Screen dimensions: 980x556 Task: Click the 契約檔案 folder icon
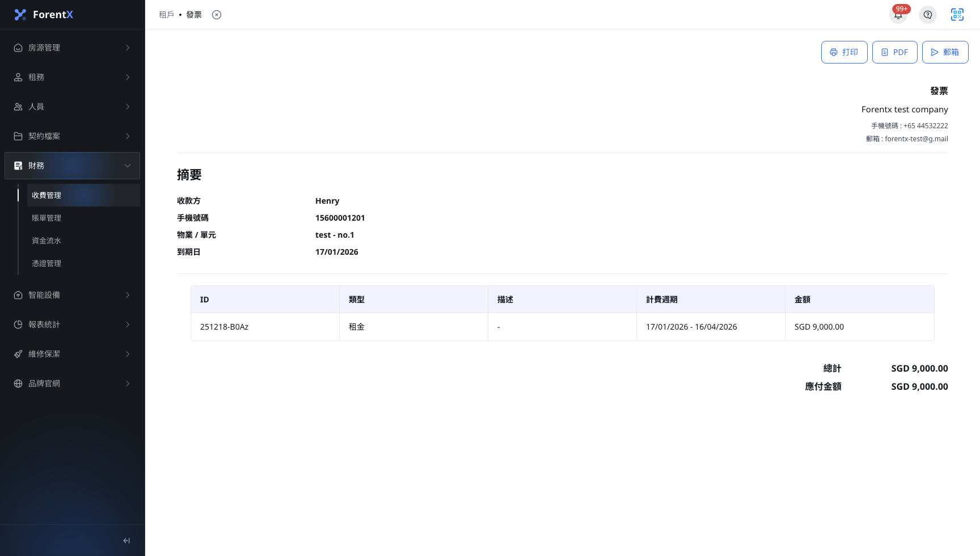point(18,136)
